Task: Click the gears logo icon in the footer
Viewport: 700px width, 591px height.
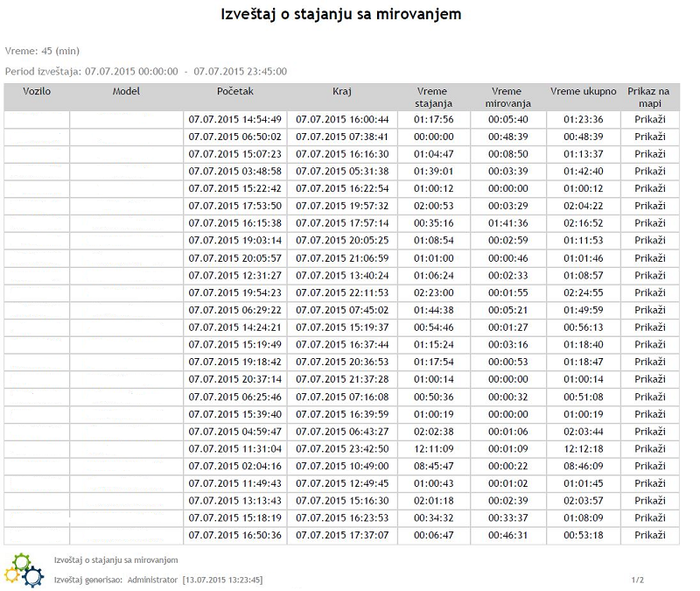Action: [x=24, y=571]
